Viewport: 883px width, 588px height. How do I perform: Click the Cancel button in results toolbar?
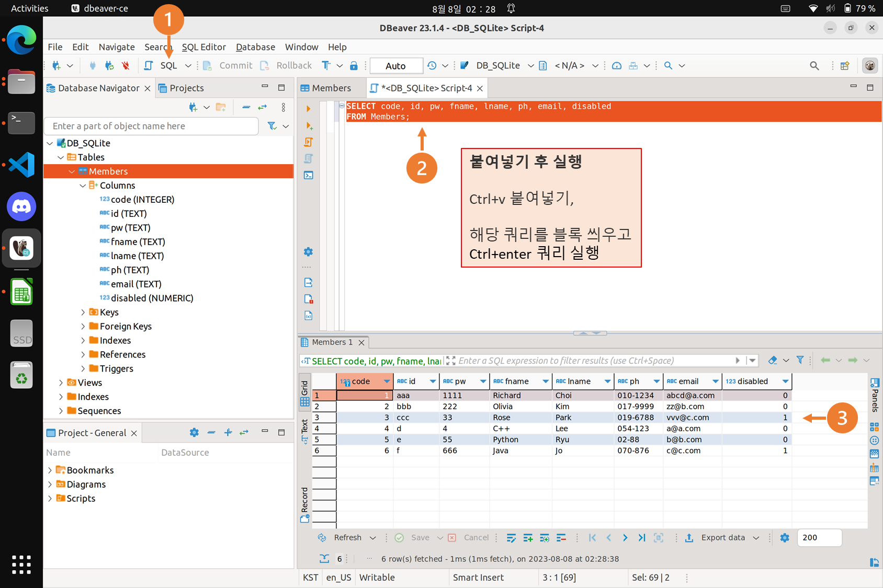[x=469, y=538]
